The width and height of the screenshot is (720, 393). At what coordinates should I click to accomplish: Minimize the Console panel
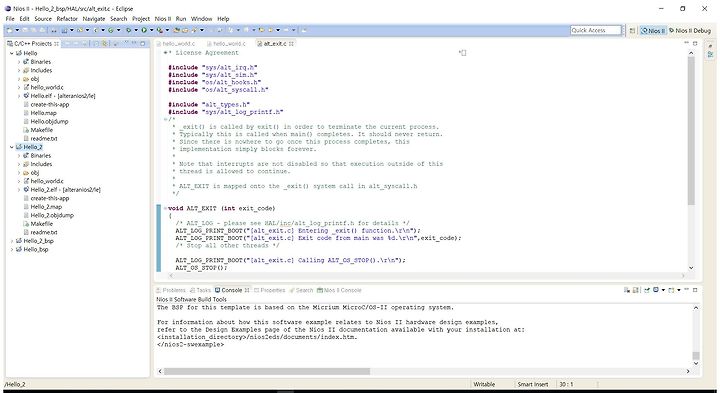point(686,290)
